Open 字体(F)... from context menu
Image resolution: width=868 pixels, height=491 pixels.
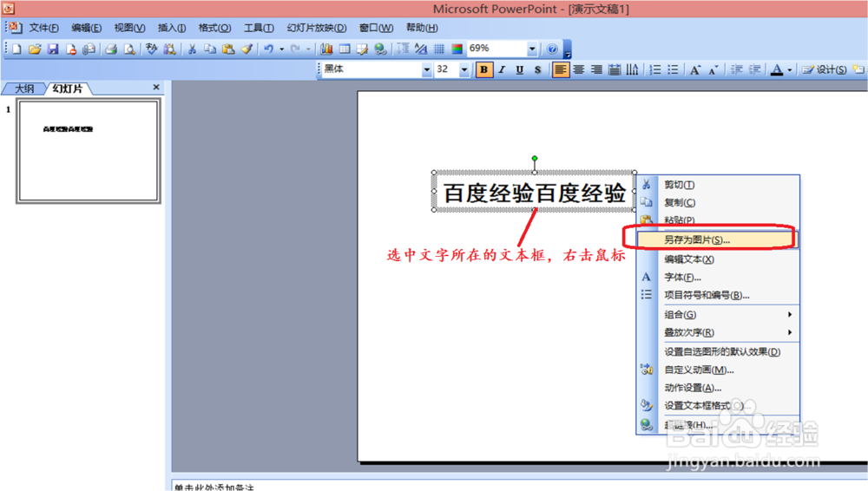717,277
